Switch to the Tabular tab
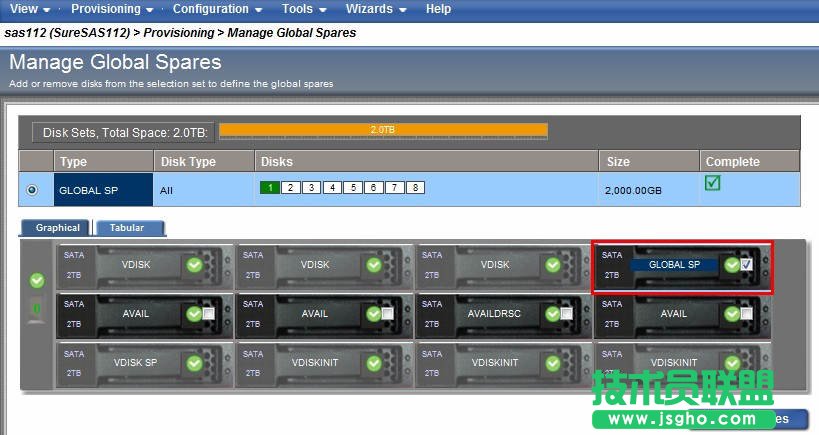The image size is (819, 435). coord(127,228)
